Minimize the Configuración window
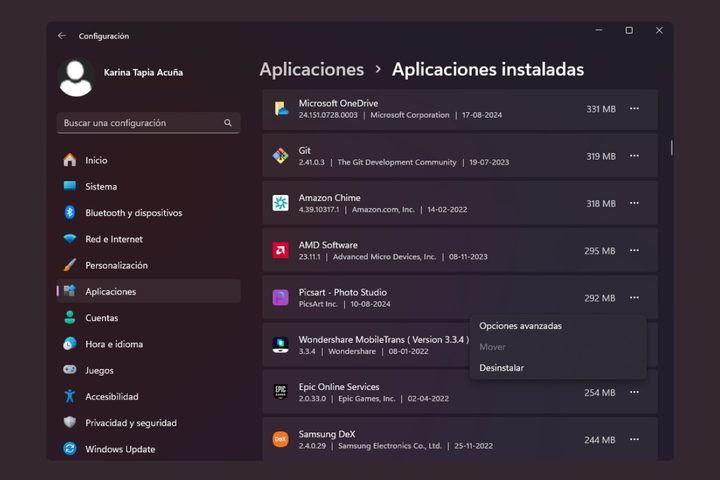 (x=599, y=30)
